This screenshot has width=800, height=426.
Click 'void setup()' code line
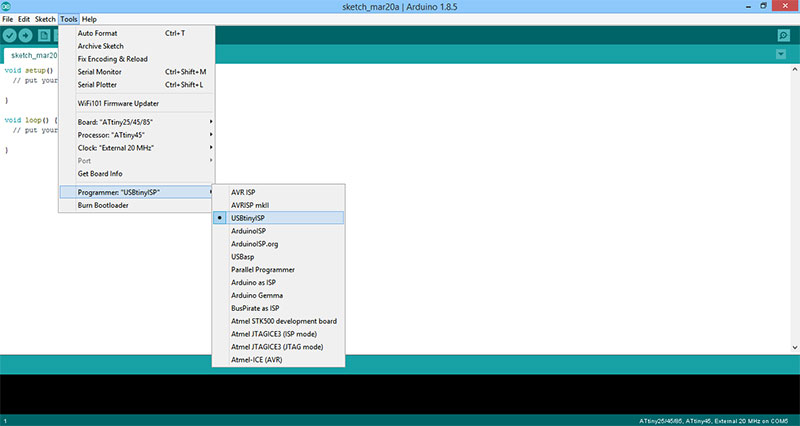(29, 70)
